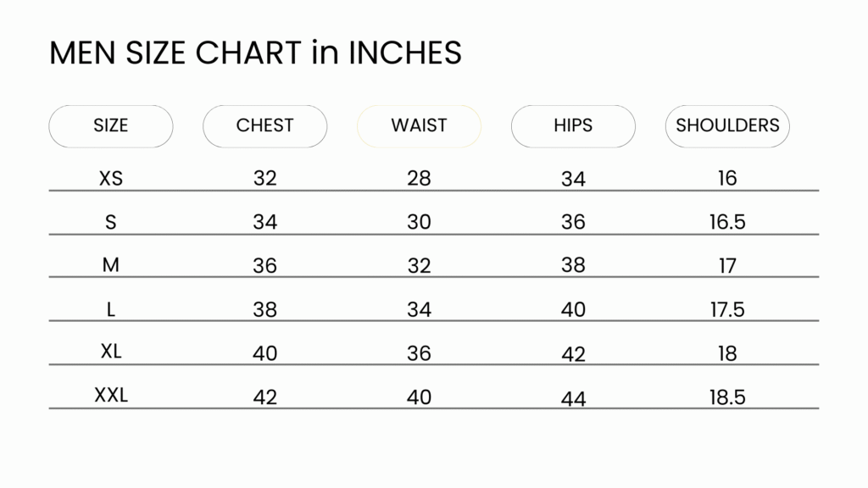Click the S size row label

111,222
